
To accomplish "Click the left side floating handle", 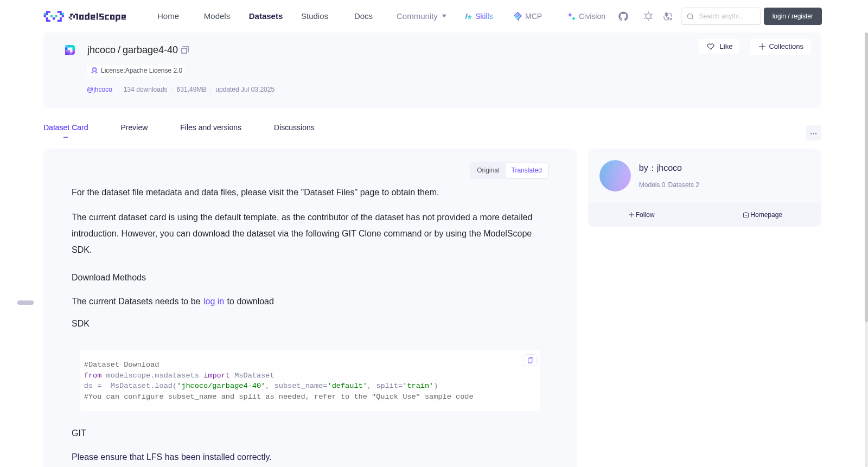I will (x=25, y=303).
